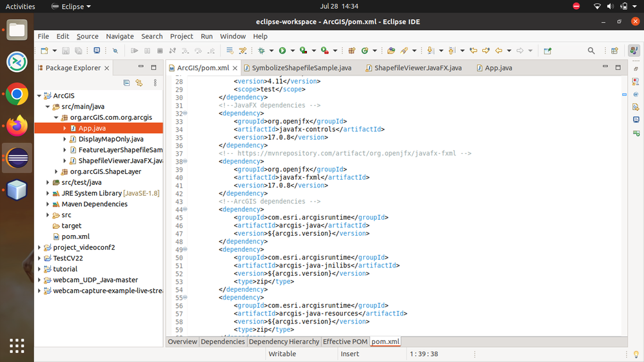
Task: Click the Back navigation arrow
Action: coord(498,50)
